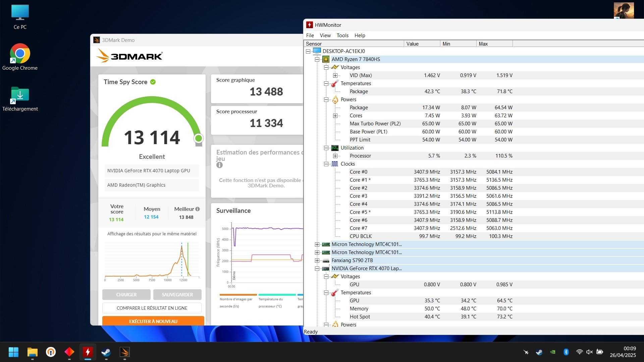The height and width of the screenshot is (362, 644).
Task: Click the 3DMark logo in the demo window
Action: (130, 56)
